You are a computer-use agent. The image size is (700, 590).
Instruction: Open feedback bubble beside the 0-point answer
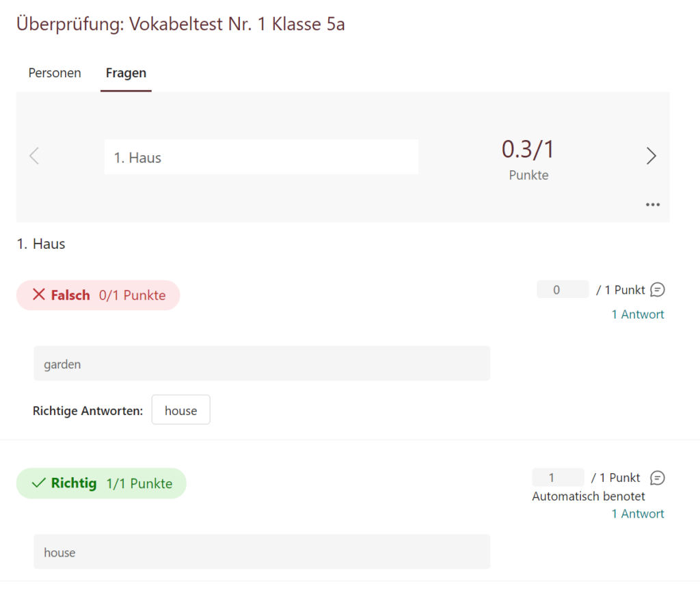coord(657,290)
